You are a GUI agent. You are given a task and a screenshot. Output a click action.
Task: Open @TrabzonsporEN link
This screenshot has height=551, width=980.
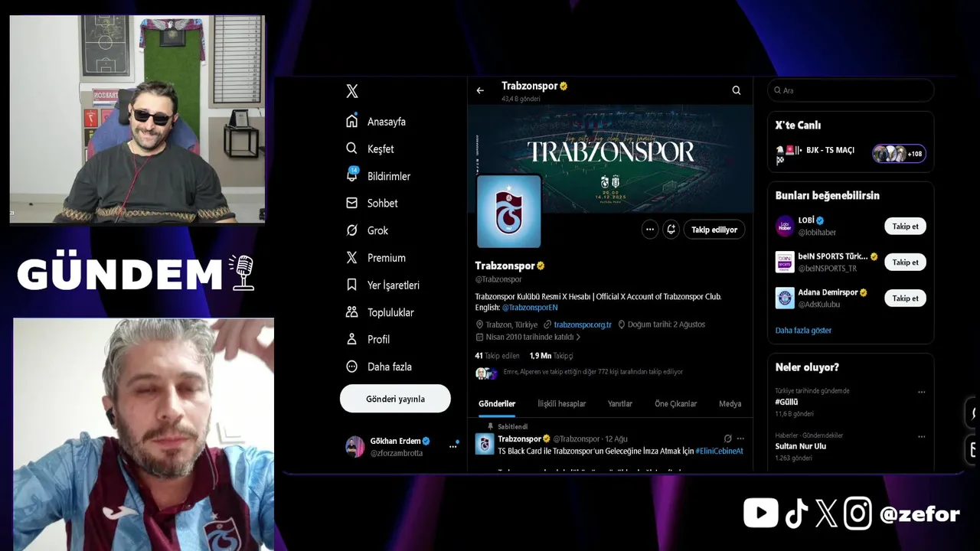click(530, 308)
